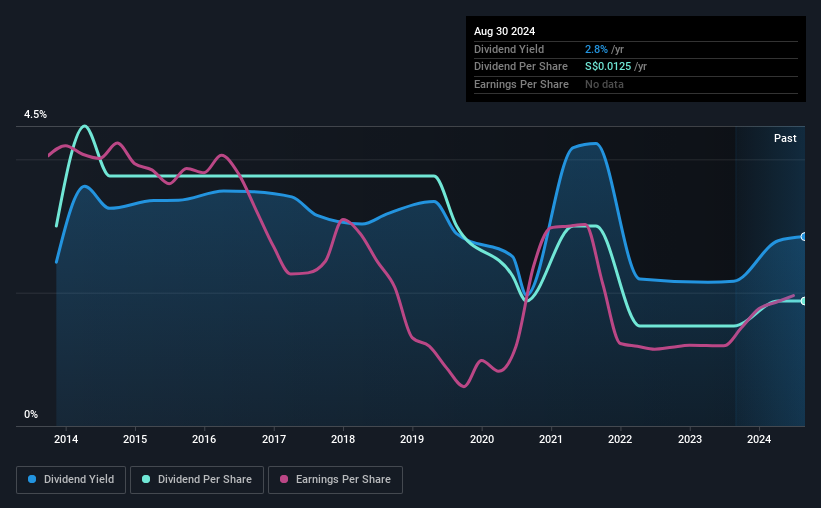The image size is (821, 508).
Task: Toggle the Earnings Per Share legend button
Action: coord(335,480)
